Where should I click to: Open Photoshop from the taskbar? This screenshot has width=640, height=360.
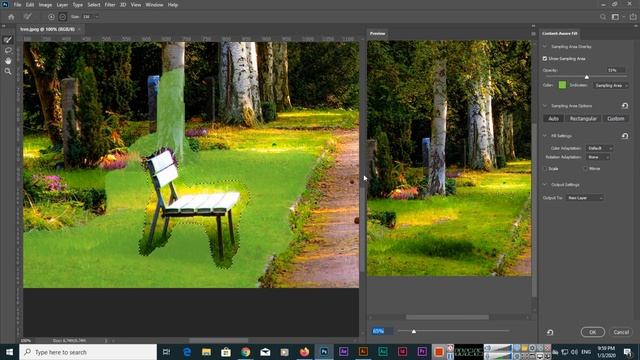[324, 352]
